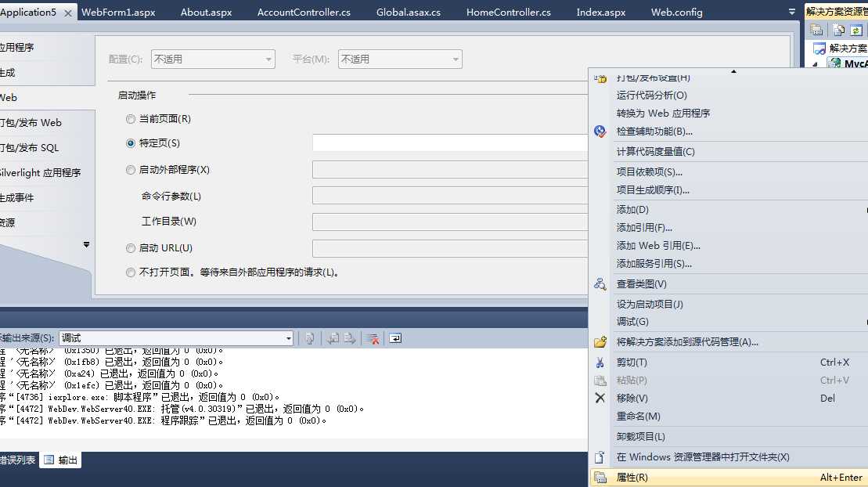The image size is (868, 487).
Task: Click the folder icon beside 在 Windows 资源管理器中打开文件夹
Action: click(600, 457)
